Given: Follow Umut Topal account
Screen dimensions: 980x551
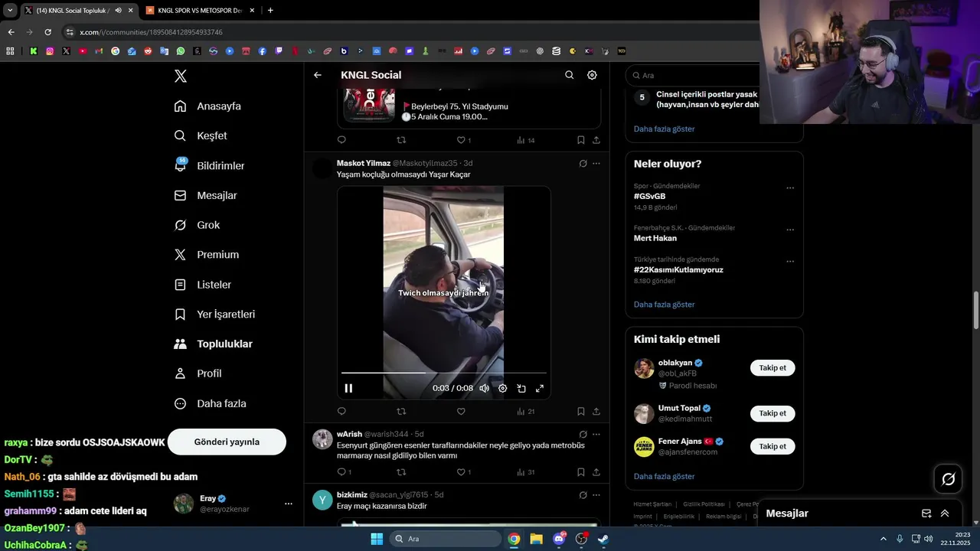Looking at the screenshot, I should click(x=773, y=413).
